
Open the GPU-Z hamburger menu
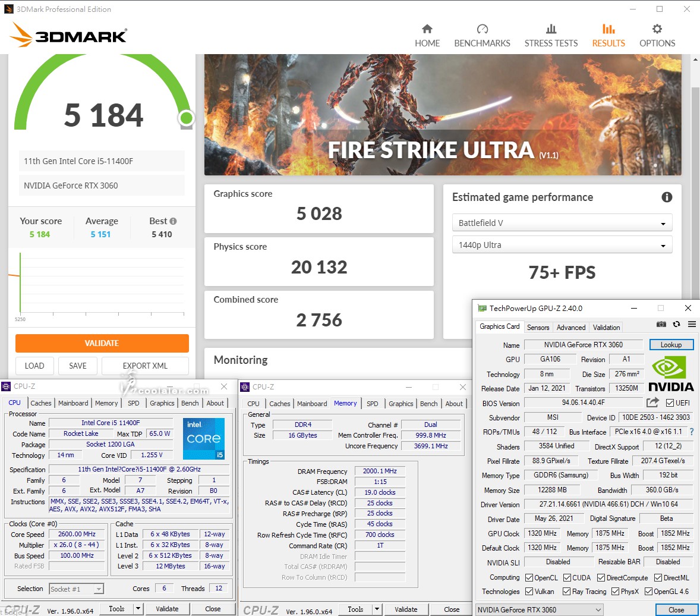pyautogui.click(x=692, y=324)
